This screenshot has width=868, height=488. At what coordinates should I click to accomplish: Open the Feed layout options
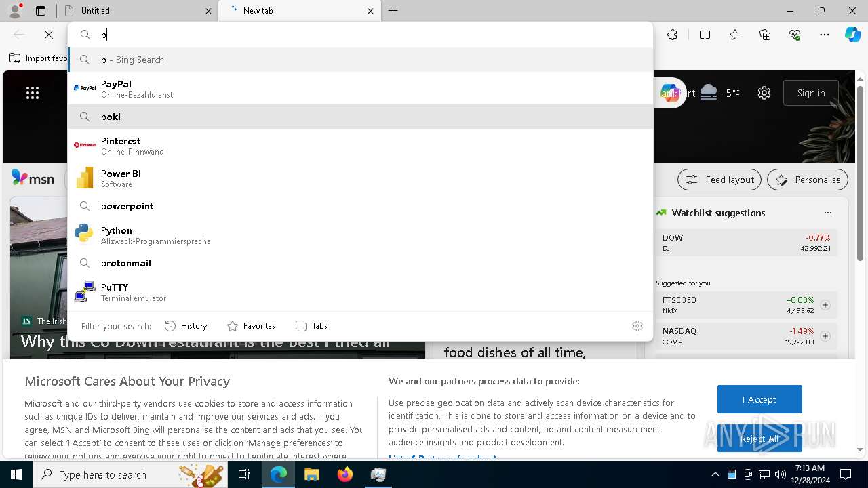point(720,180)
